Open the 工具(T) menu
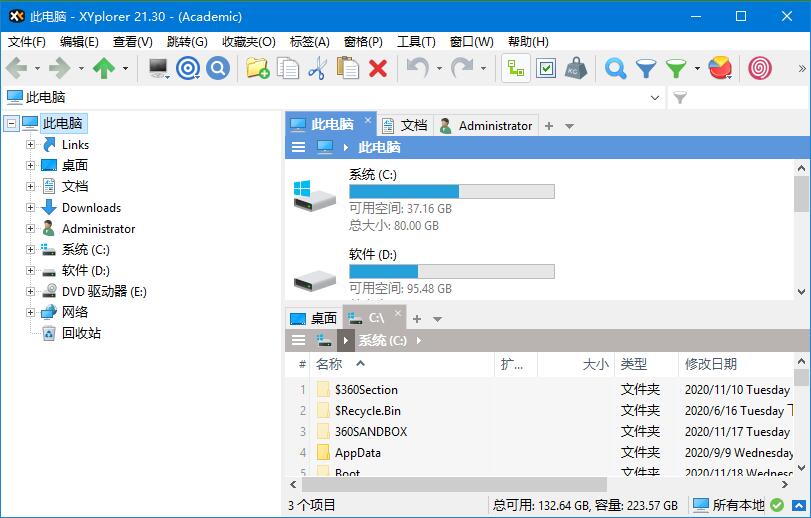This screenshot has height=518, width=811. 416,41
